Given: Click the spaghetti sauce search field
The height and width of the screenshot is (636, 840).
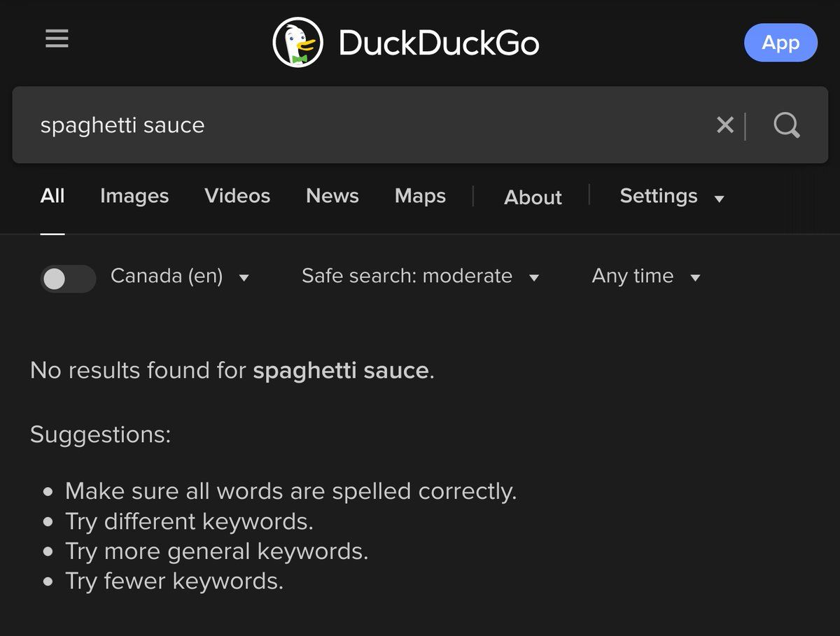Looking at the screenshot, I should point(350,125).
